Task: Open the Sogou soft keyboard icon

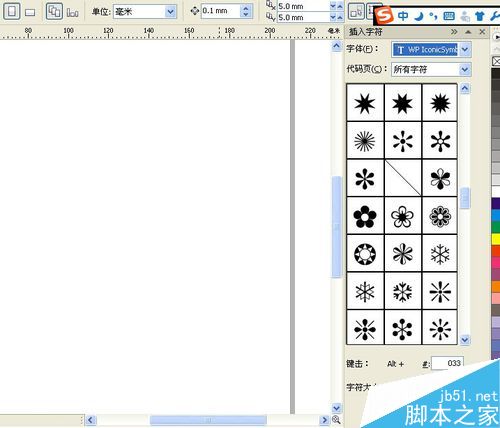Action: (449, 16)
